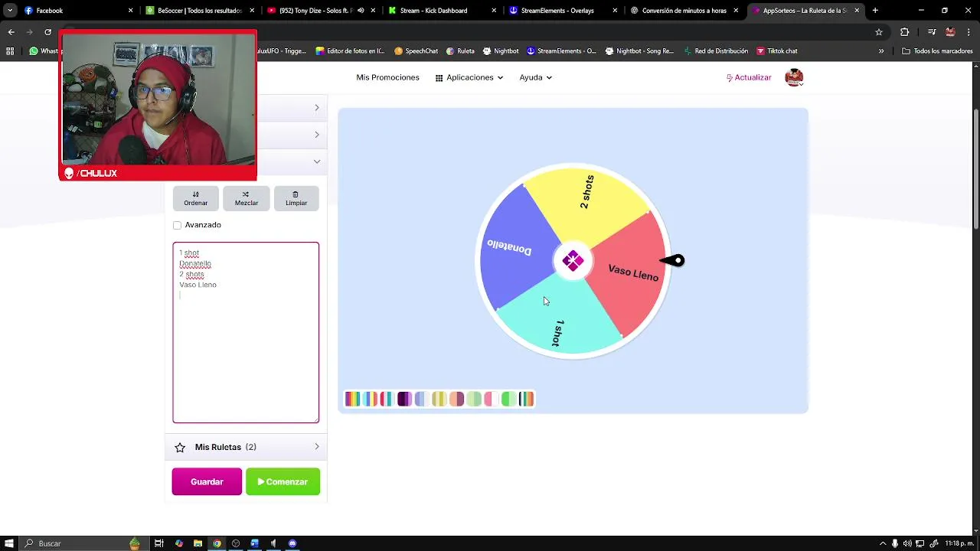980x551 pixels.
Task: Open the browser extensions puzzle icon
Action: (x=905, y=32)
